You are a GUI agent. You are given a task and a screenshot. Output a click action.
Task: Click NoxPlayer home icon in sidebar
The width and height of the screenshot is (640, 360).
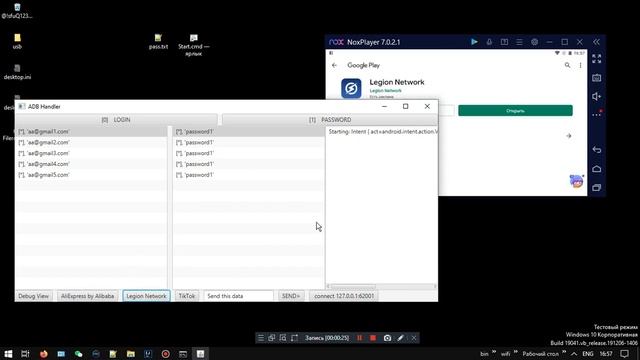click(x=596, y=169)
